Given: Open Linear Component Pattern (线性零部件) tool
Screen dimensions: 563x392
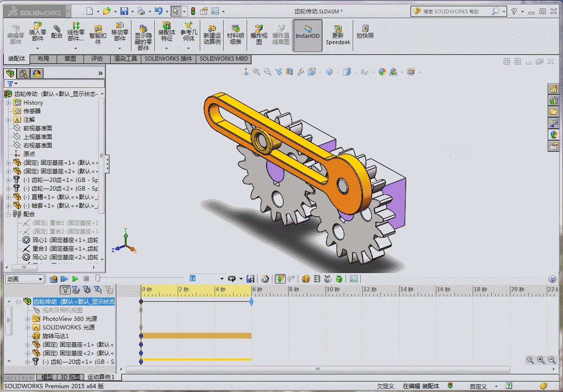Looking at the screenshot, I should (76, 32).
